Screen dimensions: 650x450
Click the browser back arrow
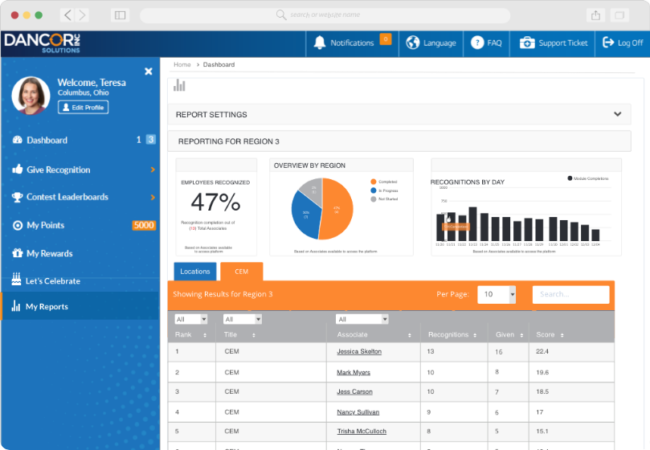(67, 15)
